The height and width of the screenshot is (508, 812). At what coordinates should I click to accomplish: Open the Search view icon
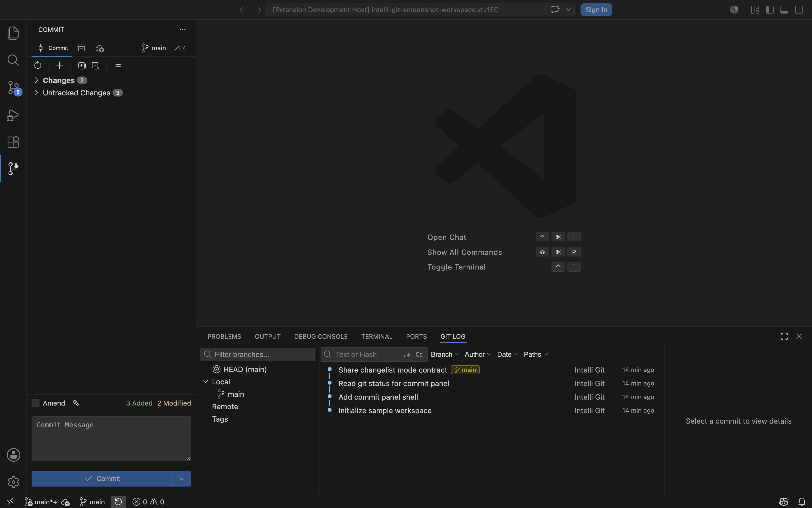click(x=13, y=60)
